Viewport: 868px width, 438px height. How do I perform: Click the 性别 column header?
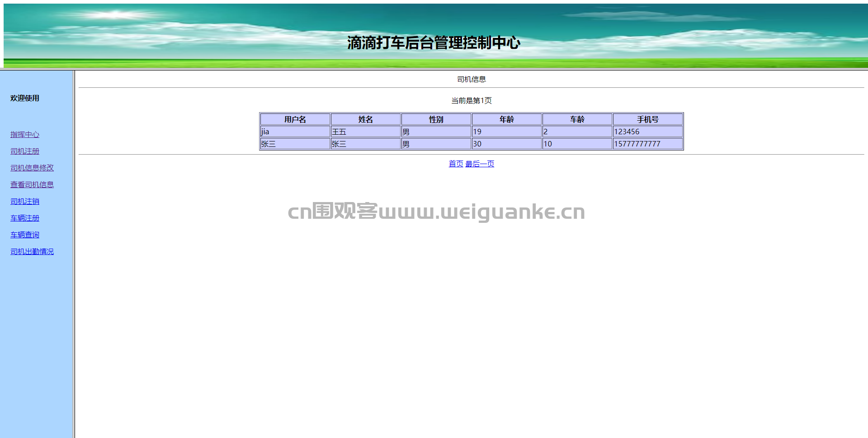(x=436, y=119)
